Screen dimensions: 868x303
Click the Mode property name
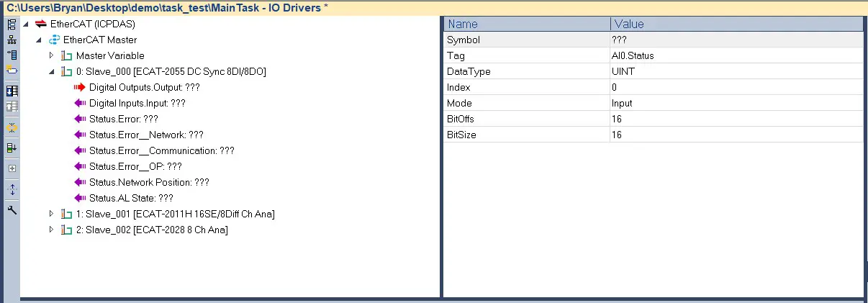pos(459,103)
